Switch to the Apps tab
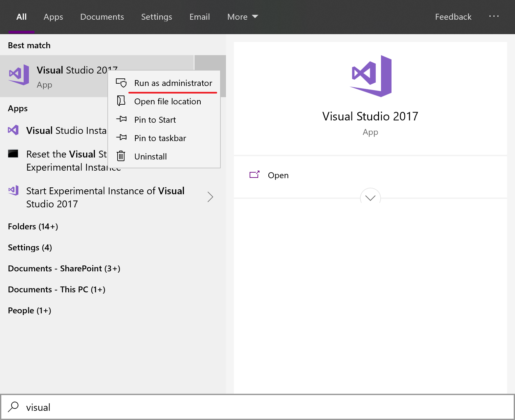Viewport: 515px width, 420px height. (x=53, y=17)
